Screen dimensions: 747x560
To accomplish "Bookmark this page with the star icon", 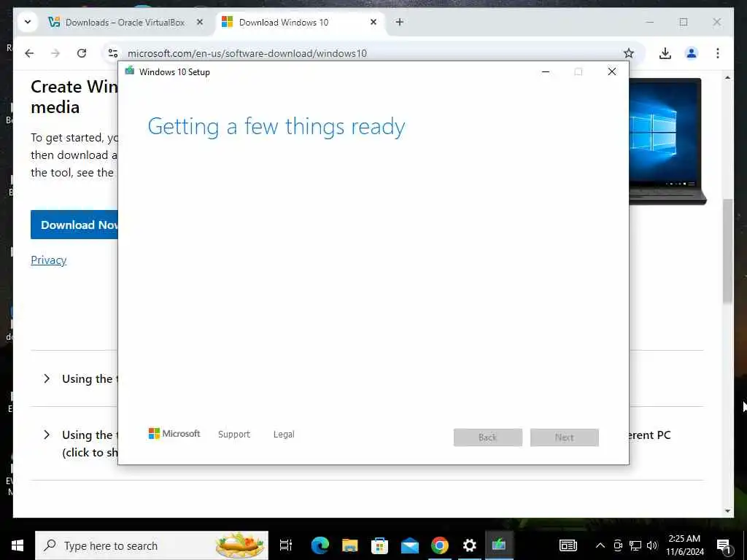I will [x=629, y=53].
